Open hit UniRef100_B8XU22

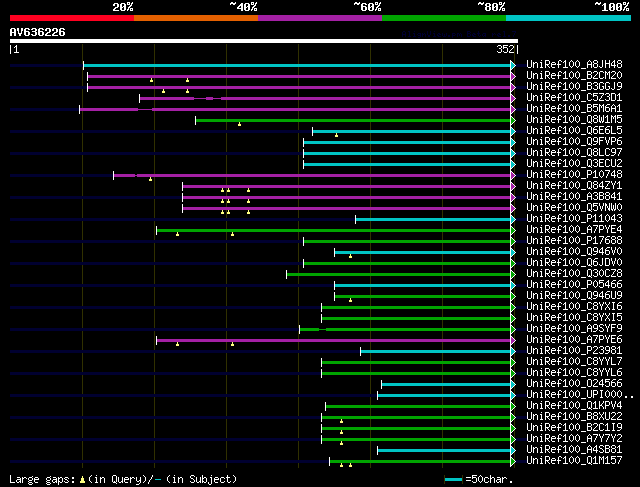click(x=574, y=417)
